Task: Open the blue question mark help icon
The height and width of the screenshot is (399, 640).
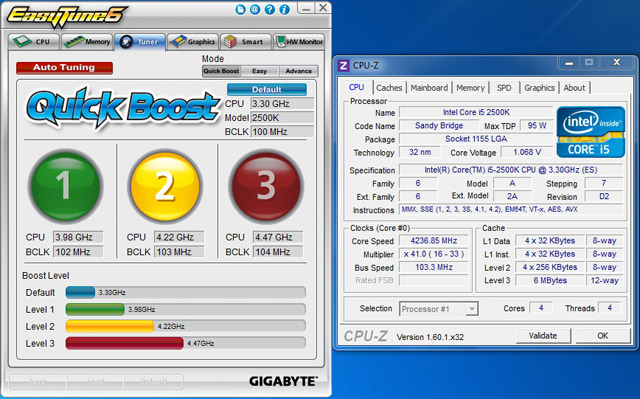Action: pos(270,10)
